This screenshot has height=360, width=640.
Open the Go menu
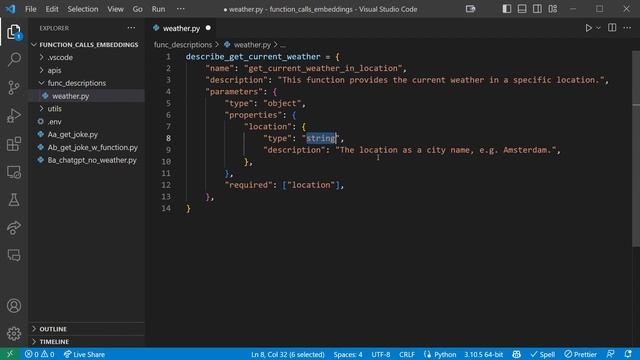point(138,9)
